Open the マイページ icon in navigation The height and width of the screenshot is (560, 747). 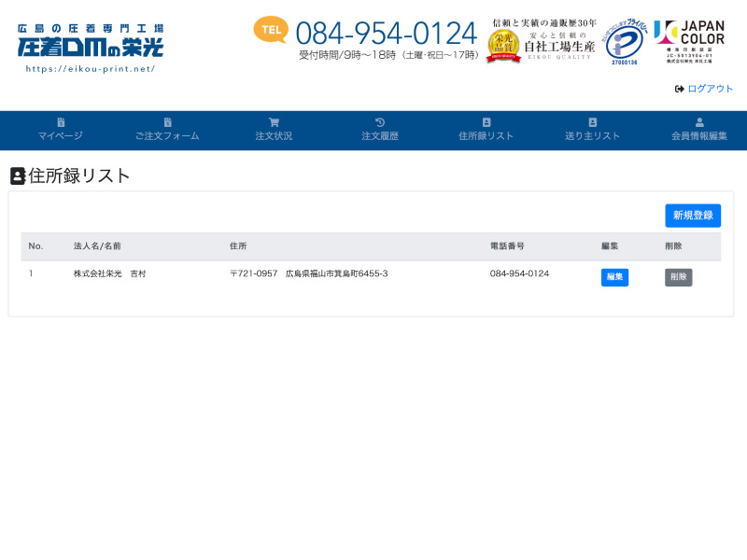tap(60, 122)
